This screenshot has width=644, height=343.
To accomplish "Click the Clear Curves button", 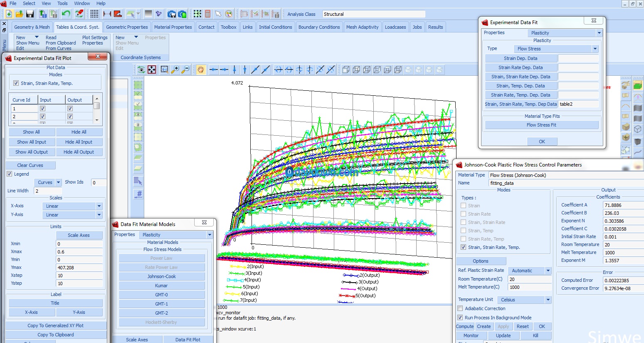I will click(x=30, y=165).
